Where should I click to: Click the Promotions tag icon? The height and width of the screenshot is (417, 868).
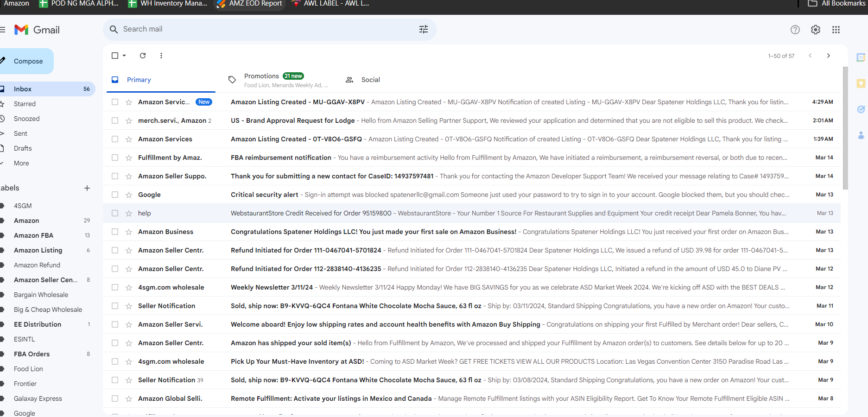click(232, 80)
